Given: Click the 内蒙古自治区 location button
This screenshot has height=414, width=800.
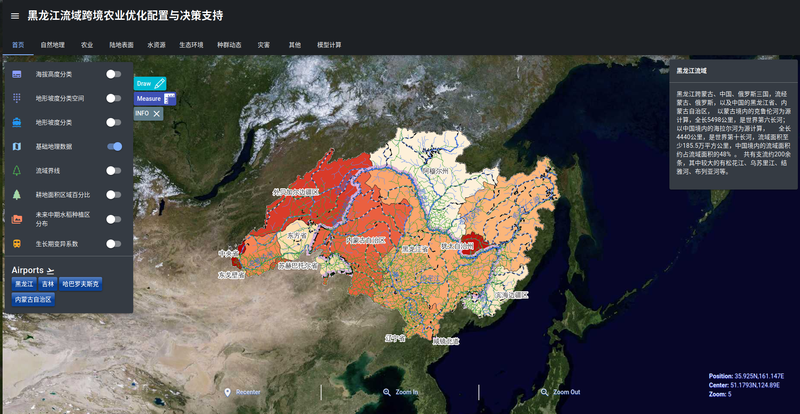Looking at the screenshot, I should coord(33,299).
